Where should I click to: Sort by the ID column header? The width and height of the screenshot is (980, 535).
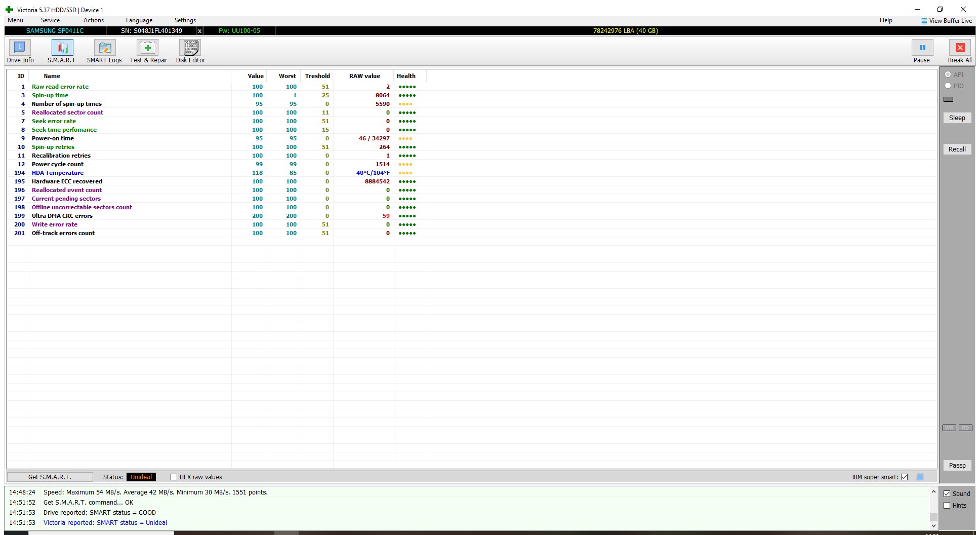pyautogui.click(x=21, y=76)
